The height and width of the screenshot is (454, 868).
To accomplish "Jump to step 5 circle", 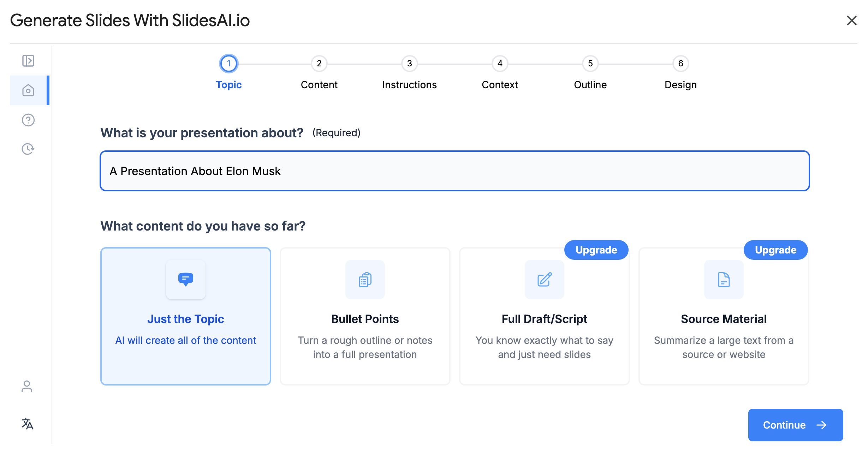I will (590, 64).
